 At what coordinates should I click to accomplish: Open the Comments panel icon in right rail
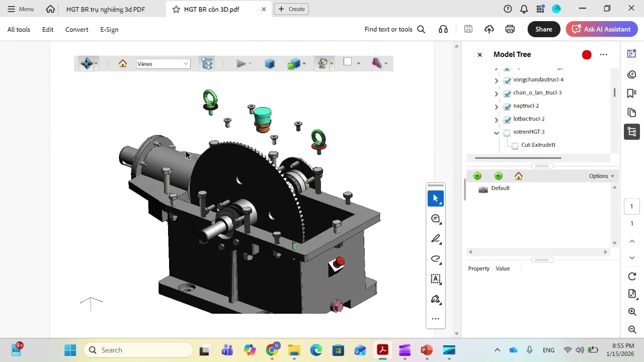[632, 74]
